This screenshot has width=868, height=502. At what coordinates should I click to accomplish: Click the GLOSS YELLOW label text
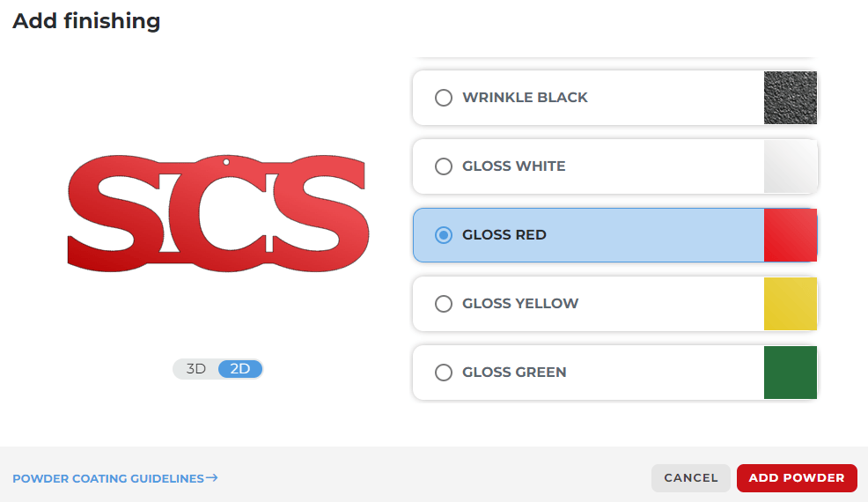click(520, 304)
